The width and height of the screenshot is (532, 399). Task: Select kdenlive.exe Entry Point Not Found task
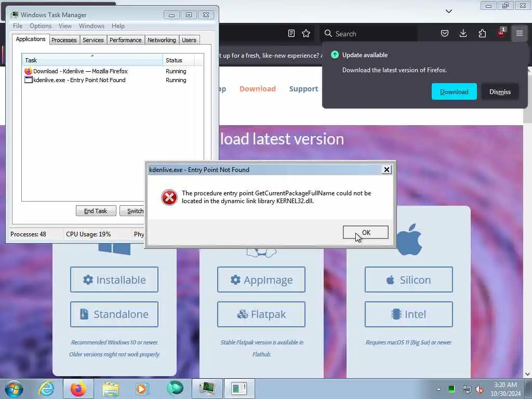pyautogui.click(x=113, y=80)
